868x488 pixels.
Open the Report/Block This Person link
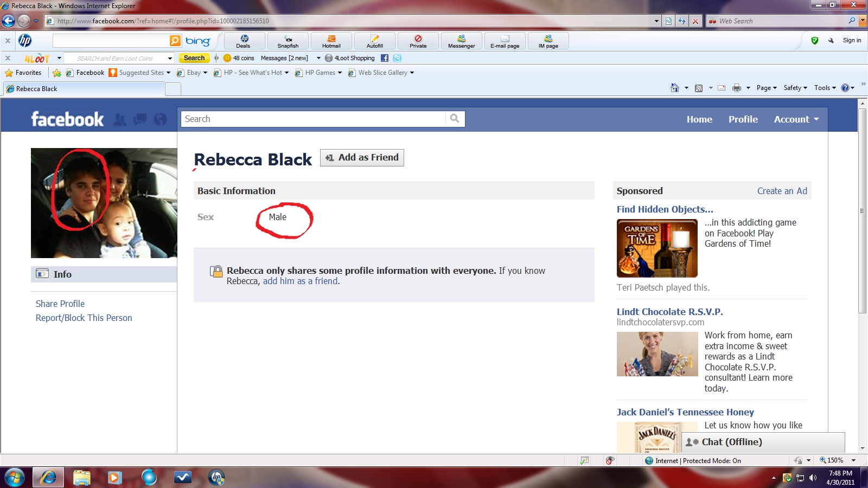[x=84, y=318]
